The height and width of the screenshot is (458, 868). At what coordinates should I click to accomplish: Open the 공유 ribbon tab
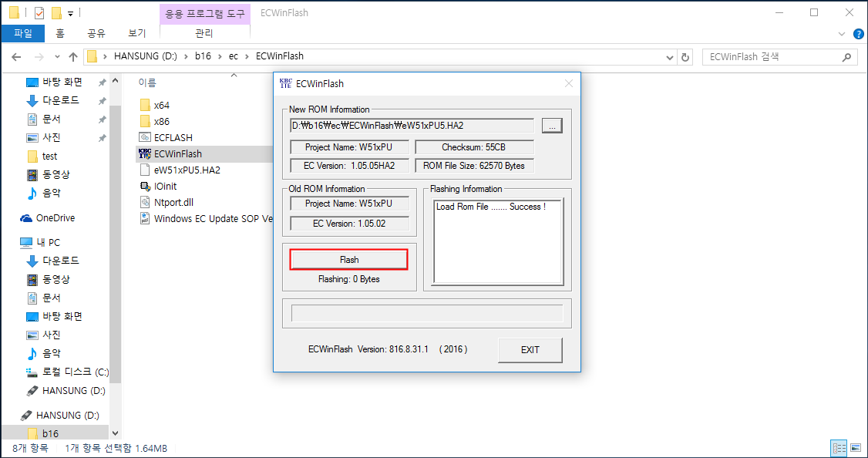pyautogui.click(x=96, y=33)
